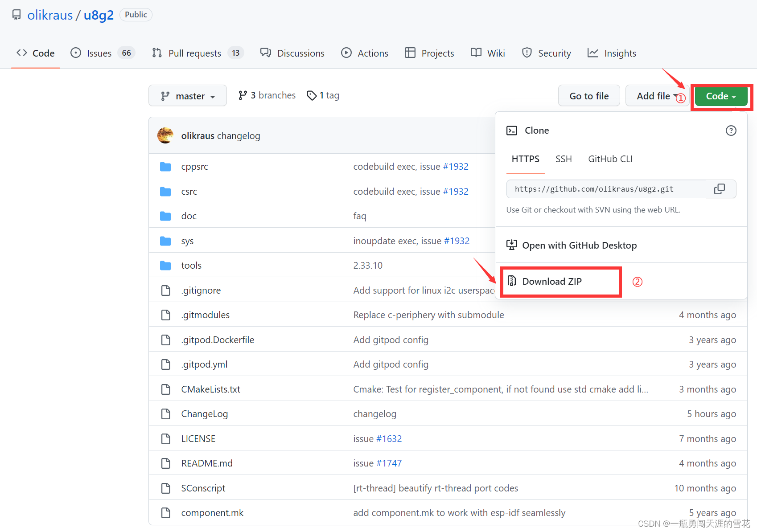Open the Actions tab
This screenshot has width=757, height=532.
365,53
